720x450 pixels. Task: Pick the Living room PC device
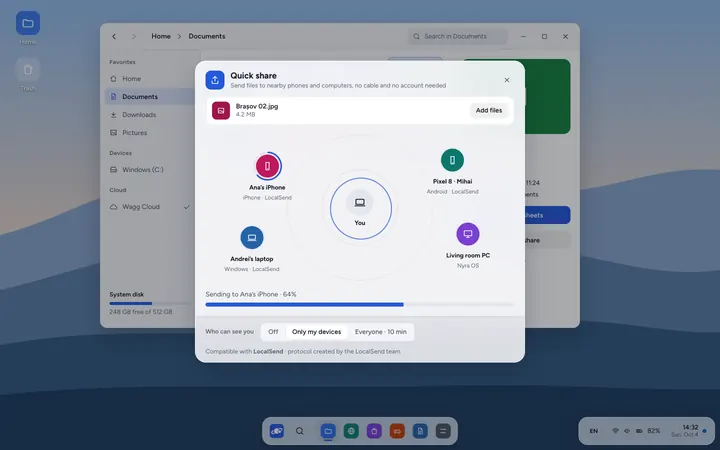pos(467,234)
